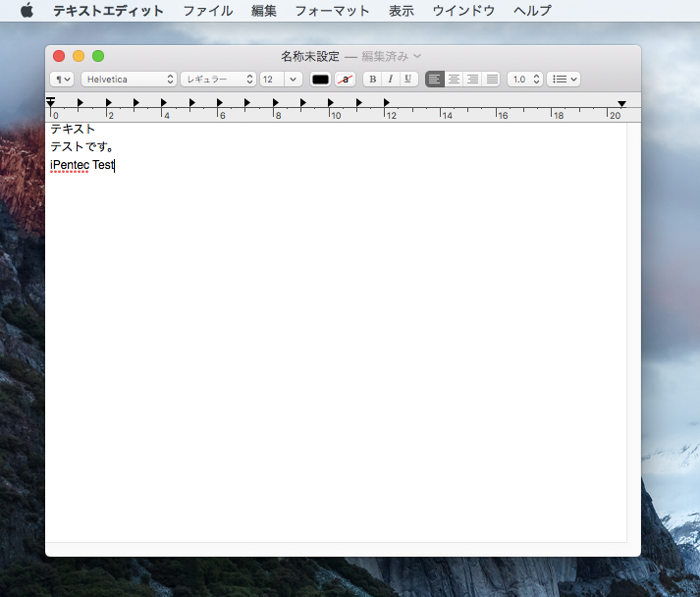Click the tab stop at ruler position 12
The image size is (700, 597).
tap(386, 103)
